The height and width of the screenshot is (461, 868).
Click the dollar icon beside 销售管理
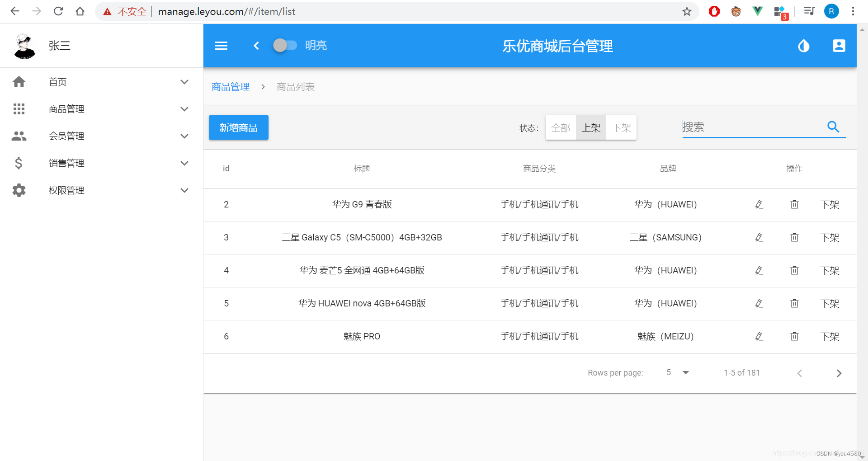click(x=19, y=163)
